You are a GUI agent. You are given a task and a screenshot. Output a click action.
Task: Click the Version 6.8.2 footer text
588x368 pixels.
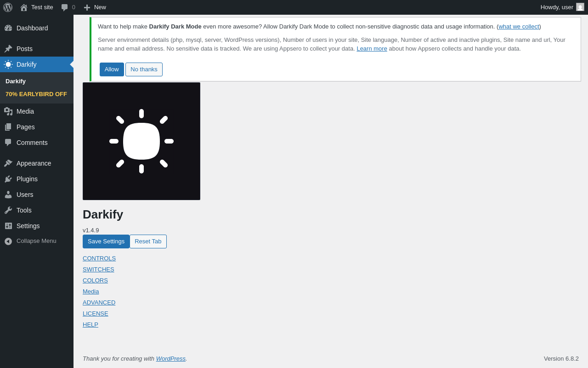point(561,359)
